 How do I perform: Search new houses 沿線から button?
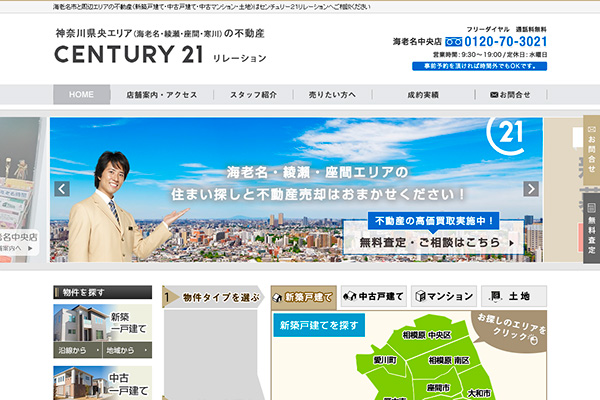click(x=78, y=350)
